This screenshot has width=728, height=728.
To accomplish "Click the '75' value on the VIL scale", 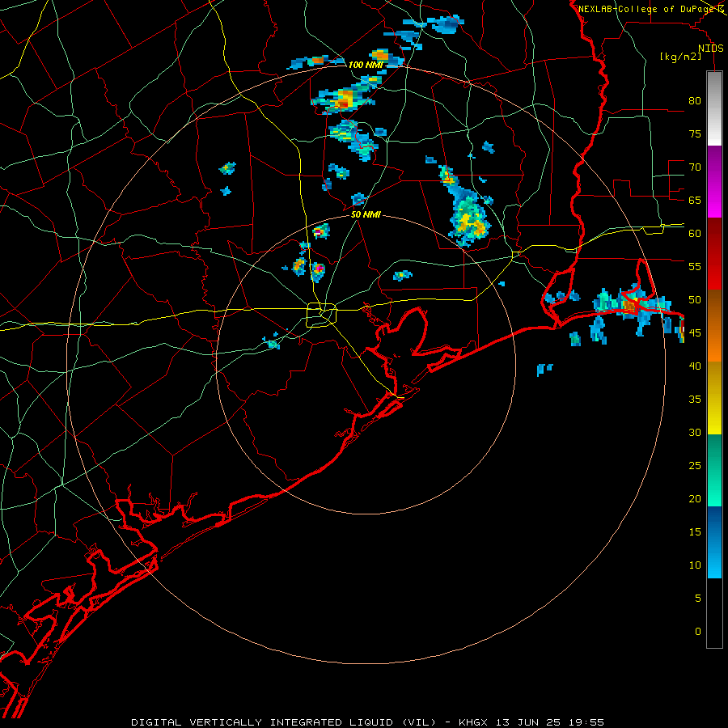I will coord(695,133).
